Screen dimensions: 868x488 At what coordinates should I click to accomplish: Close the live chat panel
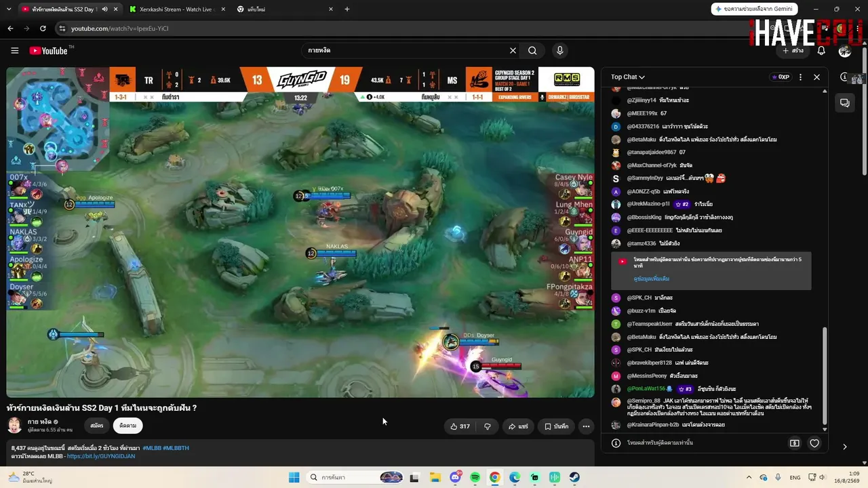click(x=816, y=77)
